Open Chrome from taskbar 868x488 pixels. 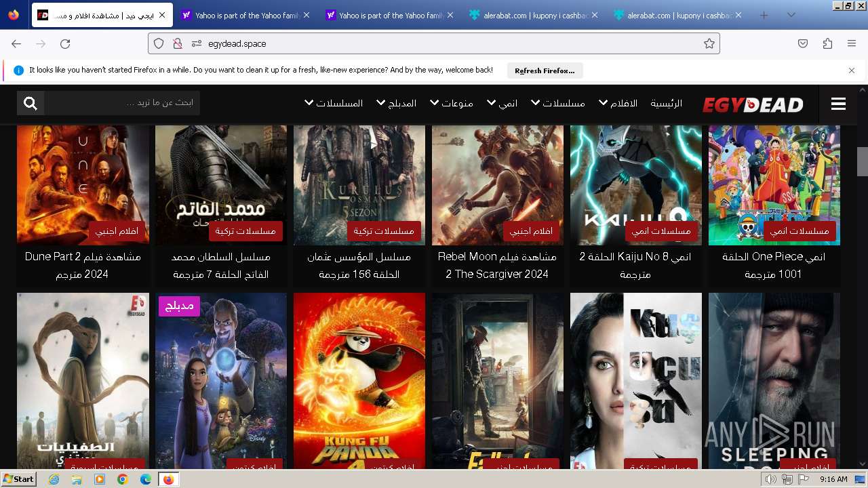[123, 479]
